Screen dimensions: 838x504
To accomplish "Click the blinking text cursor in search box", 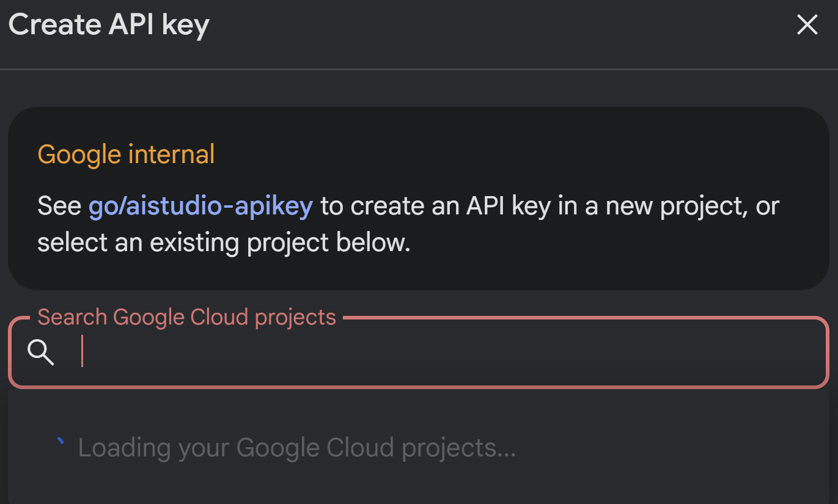I will (82, 352).
